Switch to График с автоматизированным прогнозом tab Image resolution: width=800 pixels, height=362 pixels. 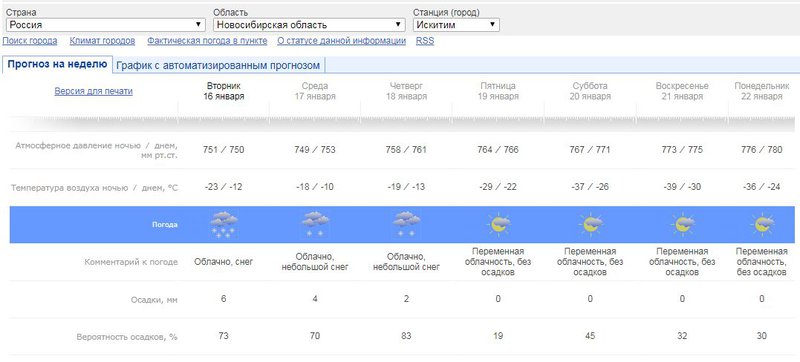(x=218, y=65)
